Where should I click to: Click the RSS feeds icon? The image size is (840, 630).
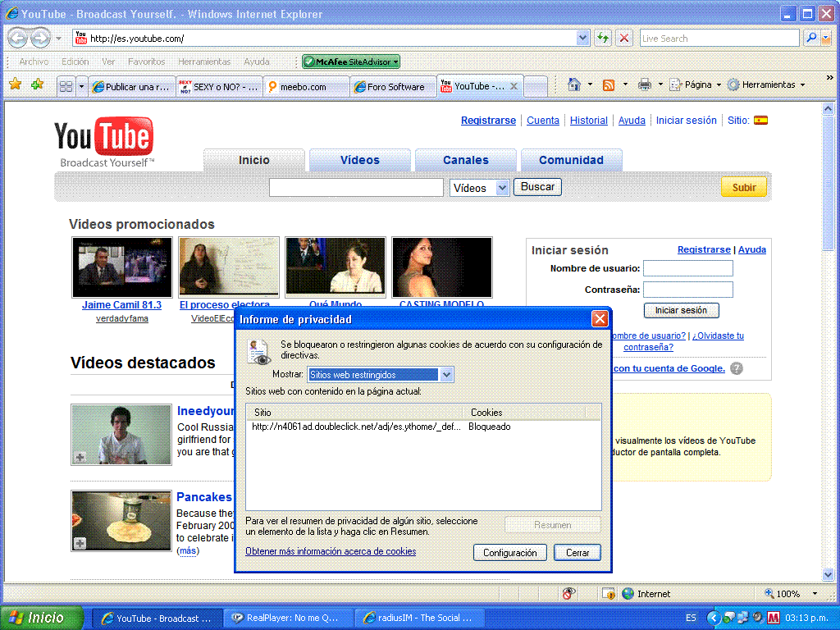tap(609, 85)
